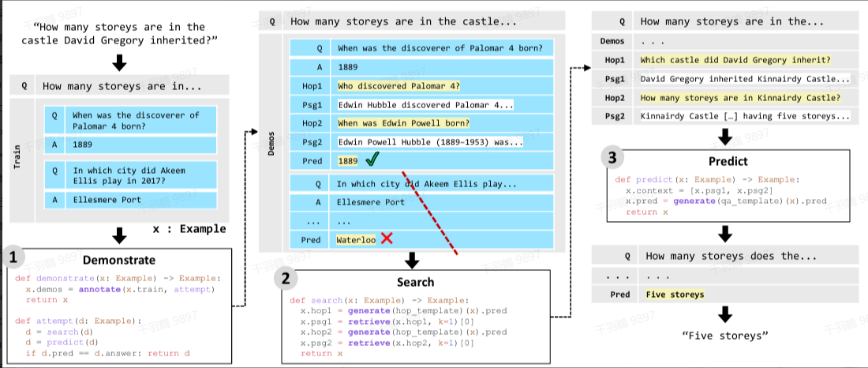
Task: Select code line 'def demonstrate(x: Example) -> Example:'
Action: pyautogui.click(x=118, y=278)
